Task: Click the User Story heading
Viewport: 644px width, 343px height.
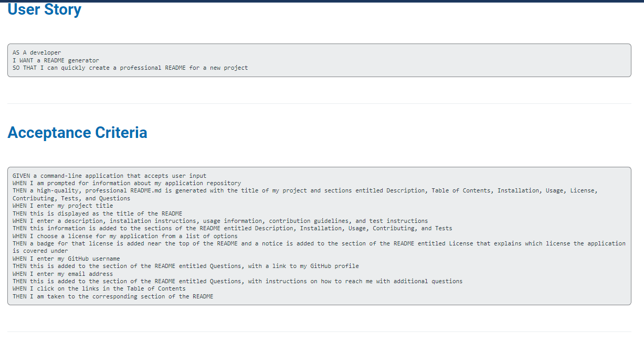Action: pyautogui.click(x=44, y=9)
